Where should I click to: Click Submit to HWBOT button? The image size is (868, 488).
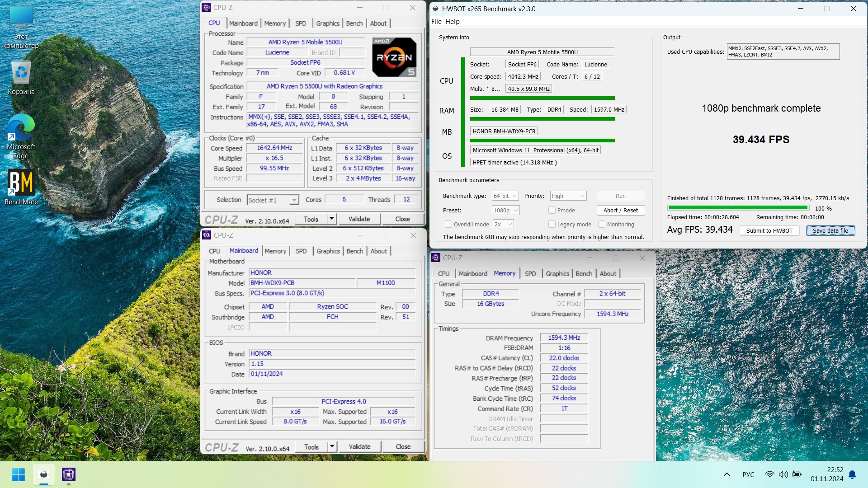[x=769, y=230]
